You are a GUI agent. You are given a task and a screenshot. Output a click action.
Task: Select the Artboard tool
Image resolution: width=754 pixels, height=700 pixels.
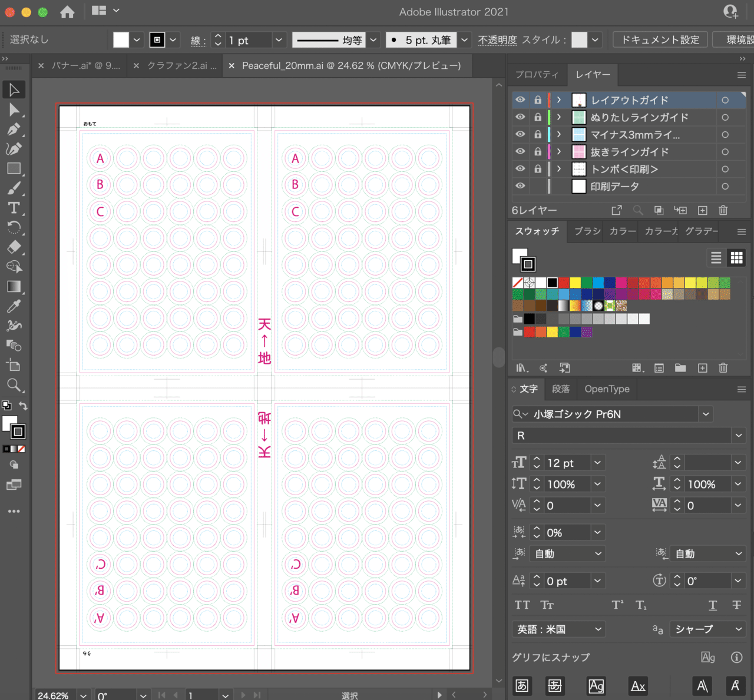[14, 365]
